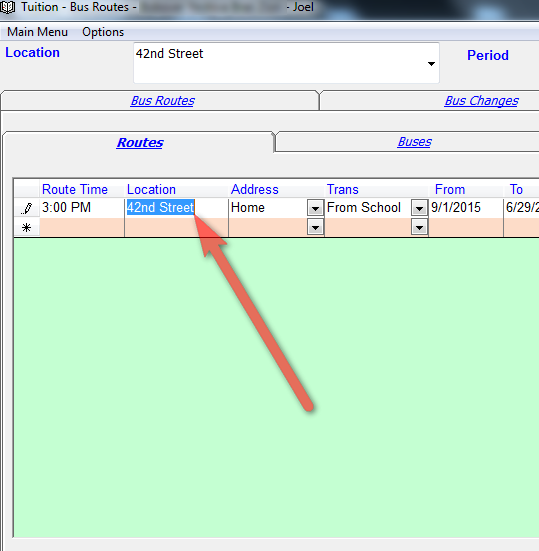Screen dimensions: 539x551
Task: Click the book application icon in title bar
Action: [x=7, y=7]
